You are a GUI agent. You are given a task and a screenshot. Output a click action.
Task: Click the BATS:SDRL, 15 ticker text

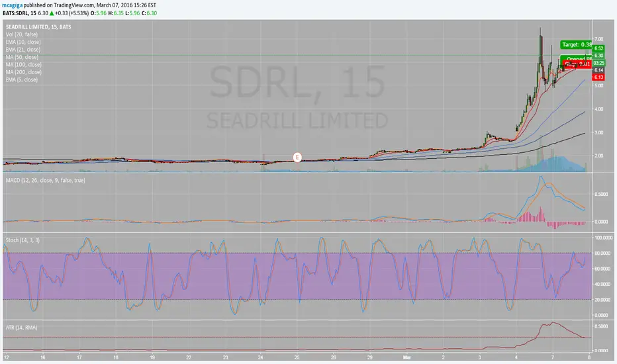click(x=19, y=13)
